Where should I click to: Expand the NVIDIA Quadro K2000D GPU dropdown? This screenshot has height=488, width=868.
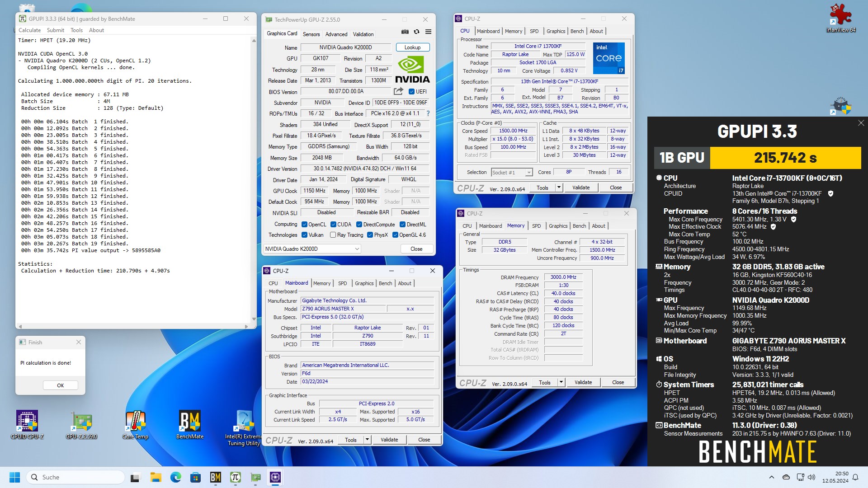312,249
